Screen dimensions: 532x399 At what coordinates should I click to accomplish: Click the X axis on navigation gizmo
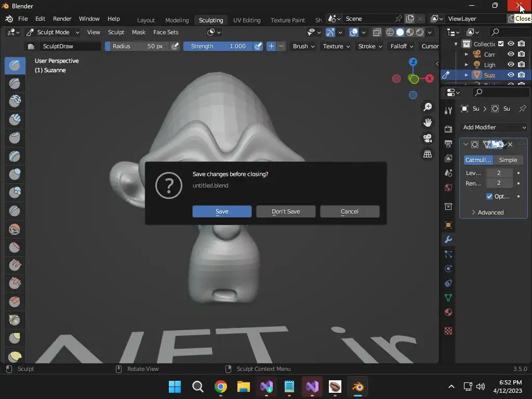pyautogui.click(x=430, y=78)
